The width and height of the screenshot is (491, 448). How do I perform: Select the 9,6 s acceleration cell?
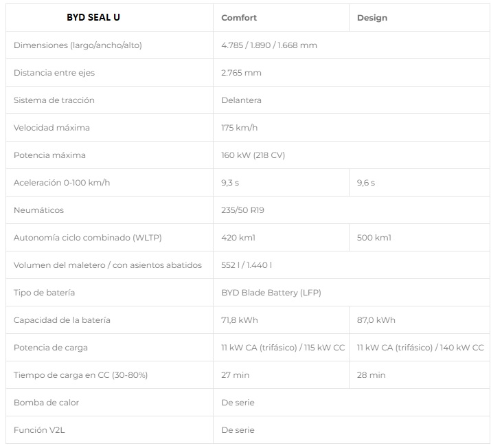coord(366,183)
